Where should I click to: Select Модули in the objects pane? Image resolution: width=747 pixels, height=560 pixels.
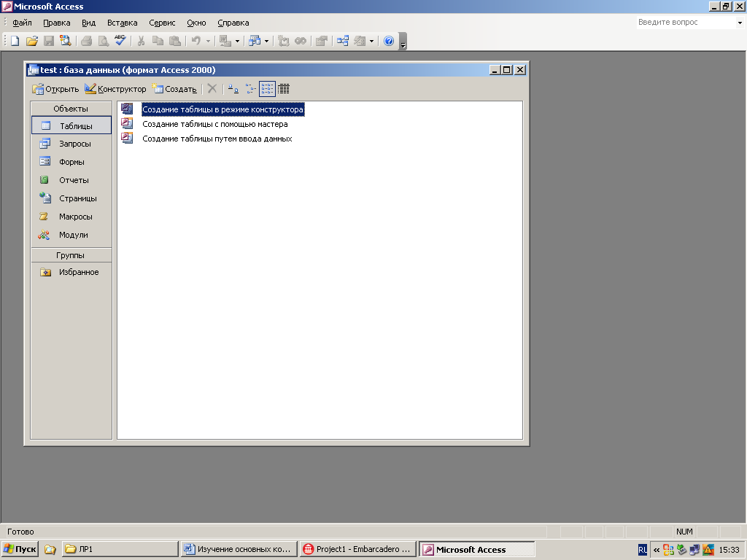pos(71,235)
